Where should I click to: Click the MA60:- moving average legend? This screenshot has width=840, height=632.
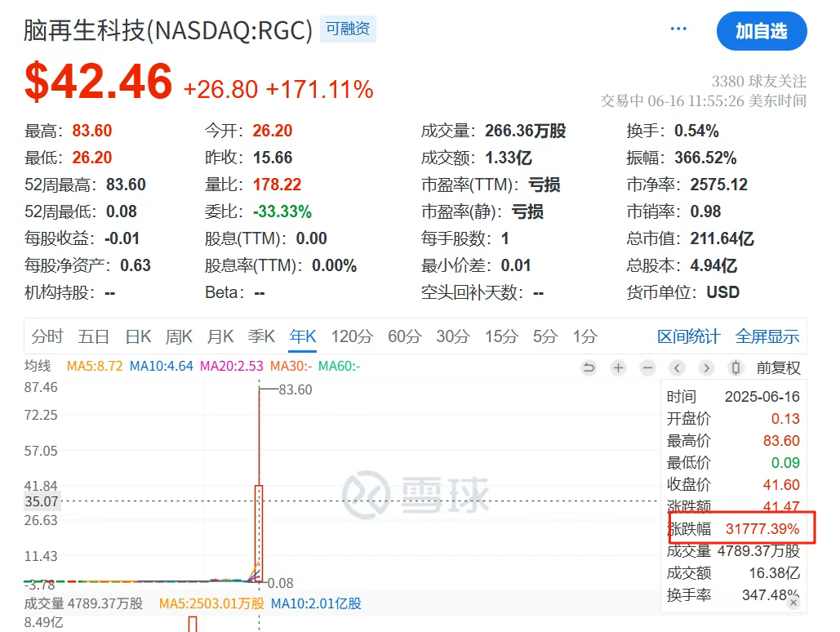pyautogui.click(x=339, y=366)
